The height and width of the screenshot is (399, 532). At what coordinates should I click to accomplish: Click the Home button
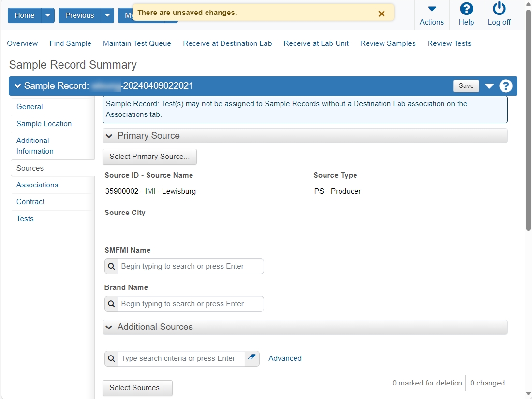pyautogui.click(x=25, y=15)
